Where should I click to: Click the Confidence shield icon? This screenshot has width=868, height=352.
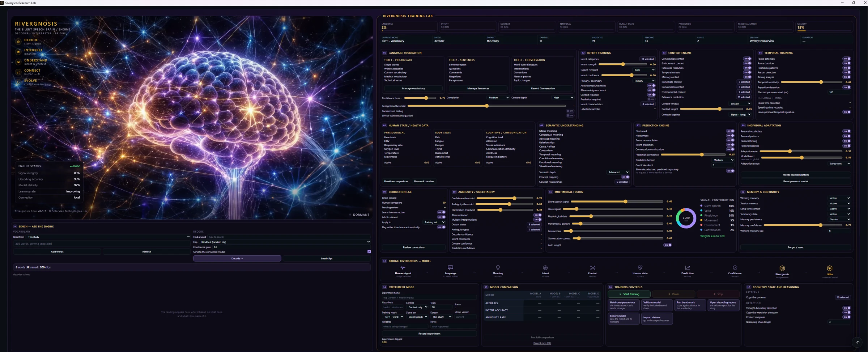coord(735,268)
